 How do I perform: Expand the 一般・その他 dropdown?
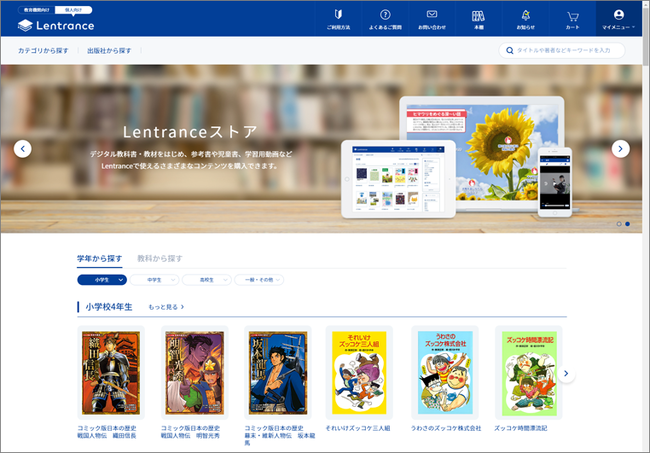259,280
